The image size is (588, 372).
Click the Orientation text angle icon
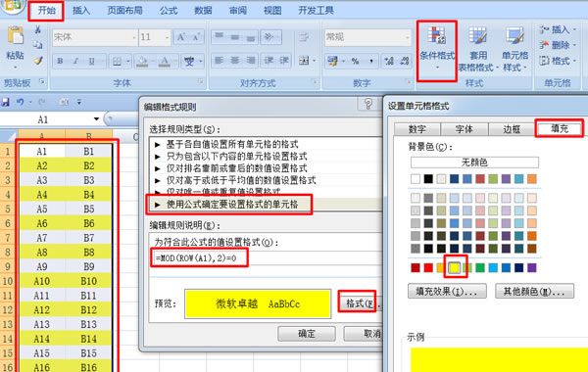tap(269, 37)
